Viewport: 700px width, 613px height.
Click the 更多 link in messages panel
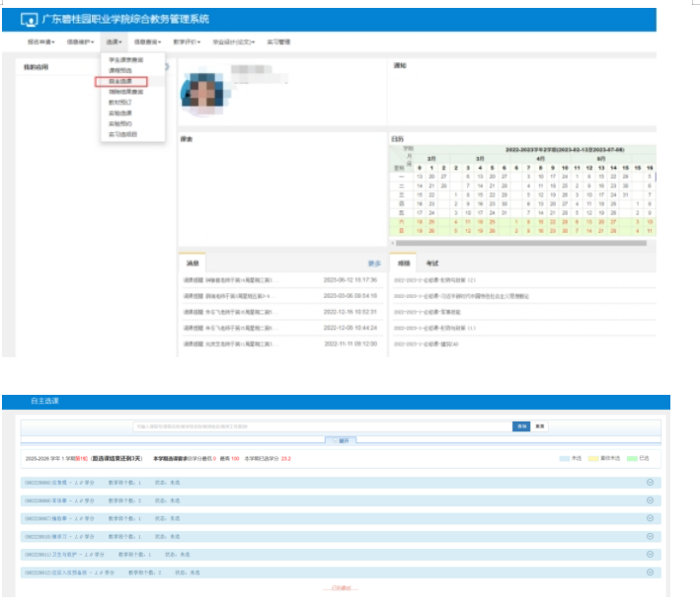[x=374, y=264]
